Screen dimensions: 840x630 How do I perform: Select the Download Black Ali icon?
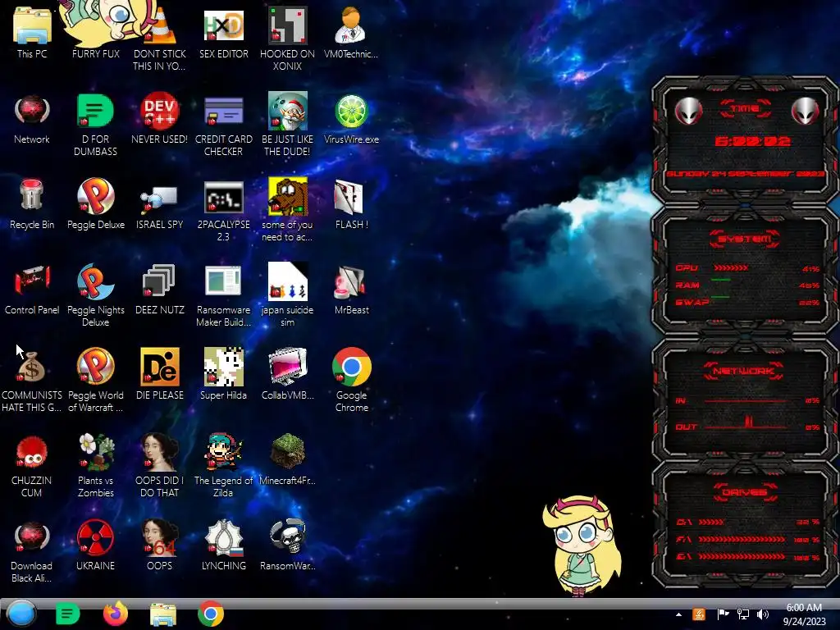point(32,551)
